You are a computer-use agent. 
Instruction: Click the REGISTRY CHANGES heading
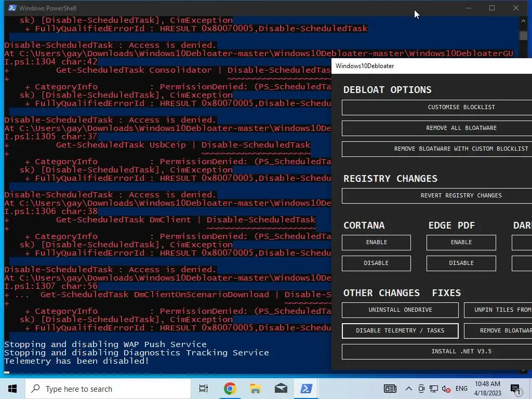(390, 179)
